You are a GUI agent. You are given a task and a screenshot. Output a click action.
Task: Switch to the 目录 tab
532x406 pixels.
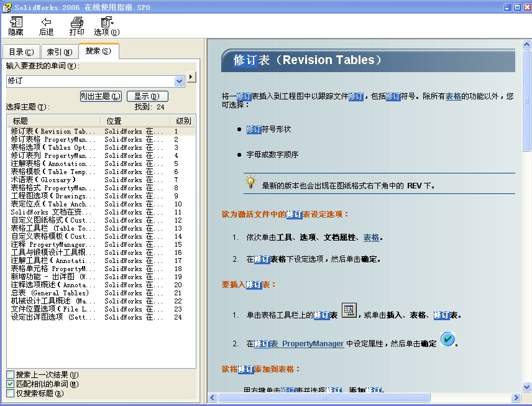21,52
